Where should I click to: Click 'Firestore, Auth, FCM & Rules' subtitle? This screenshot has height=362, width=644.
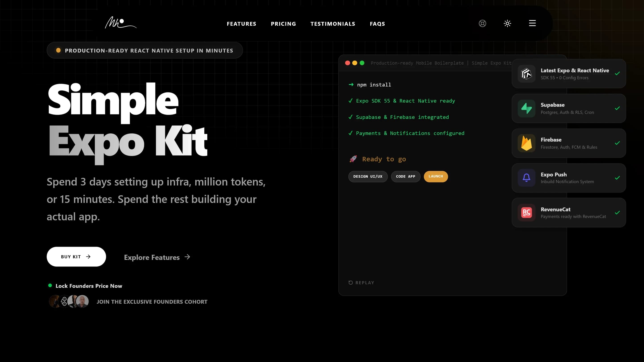(569, 147)
